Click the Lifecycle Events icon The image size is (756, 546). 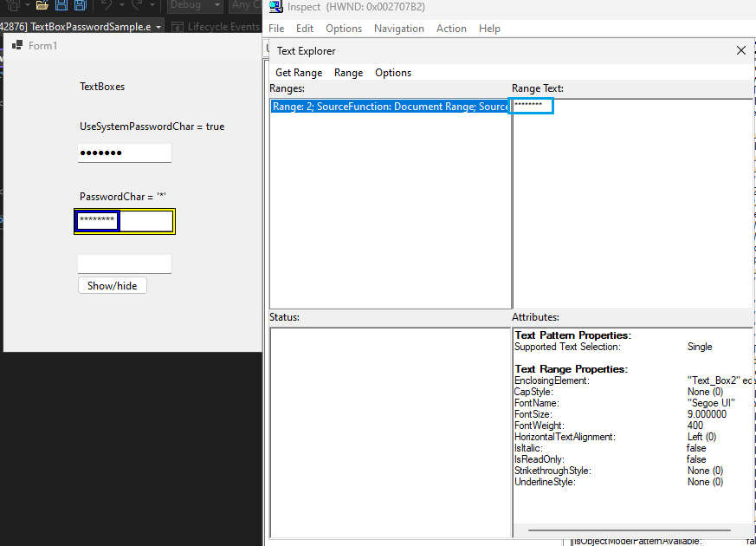point(178,27)
